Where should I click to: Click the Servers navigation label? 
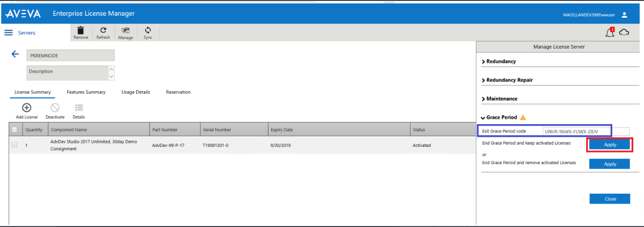tap(27, 33)
